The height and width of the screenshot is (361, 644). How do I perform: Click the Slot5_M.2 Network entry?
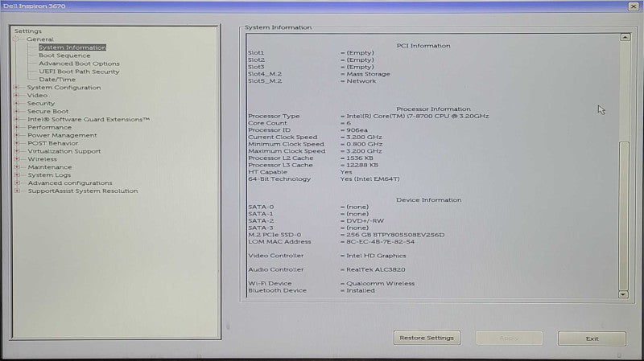coord(361,81)
